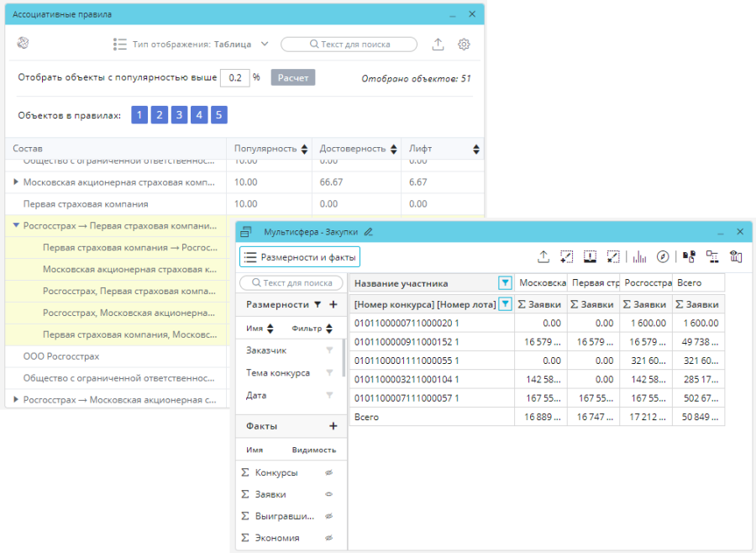Click filter funnel icon next to Заказчик
The image size is (756, 553).
[329, 350]
